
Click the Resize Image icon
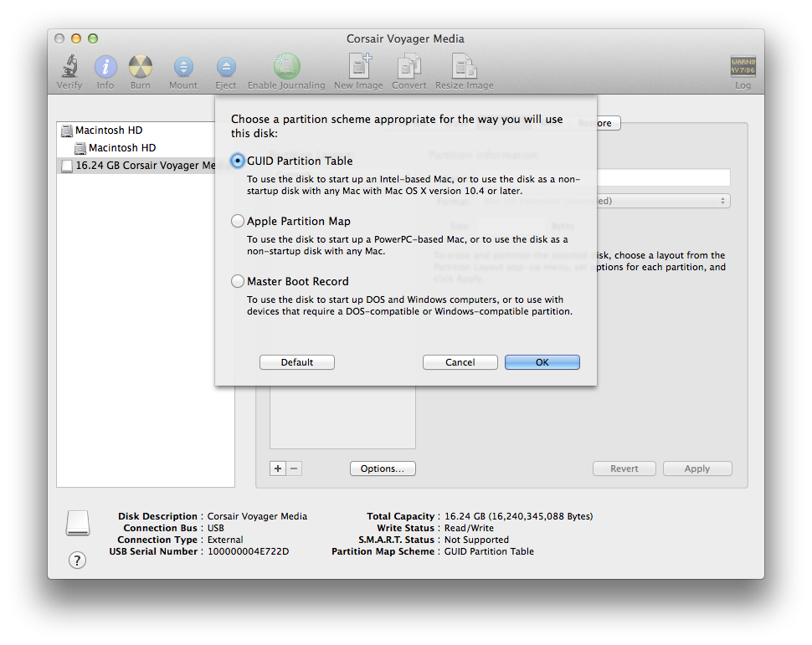464,67
